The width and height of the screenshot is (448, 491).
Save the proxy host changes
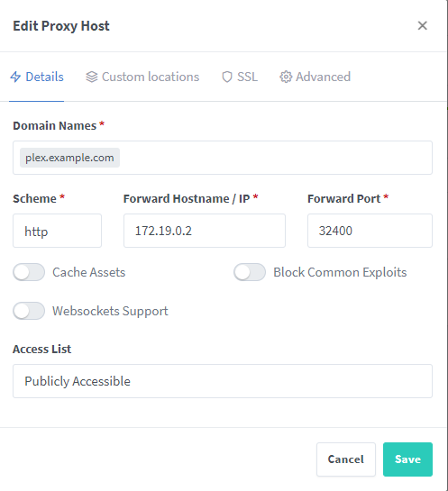[407, 459]
